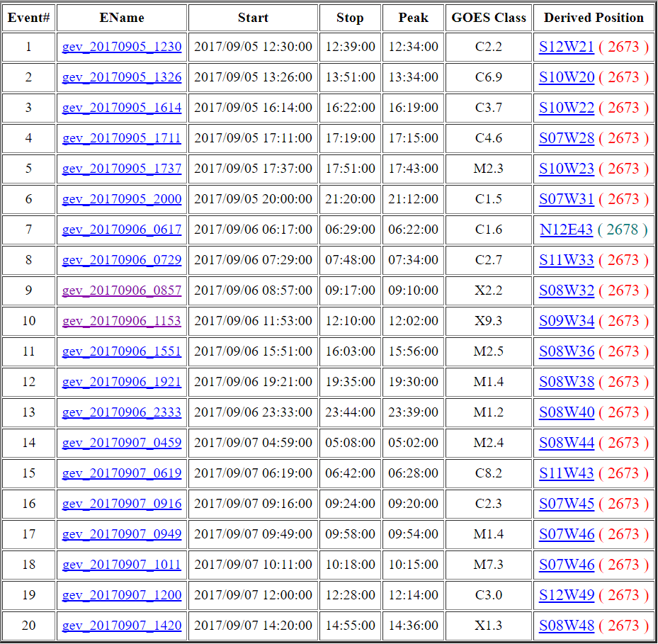The height and width of the screenshot is (644, 658).
Task: Follow the S11W43 position link
Action: point(567,473)
